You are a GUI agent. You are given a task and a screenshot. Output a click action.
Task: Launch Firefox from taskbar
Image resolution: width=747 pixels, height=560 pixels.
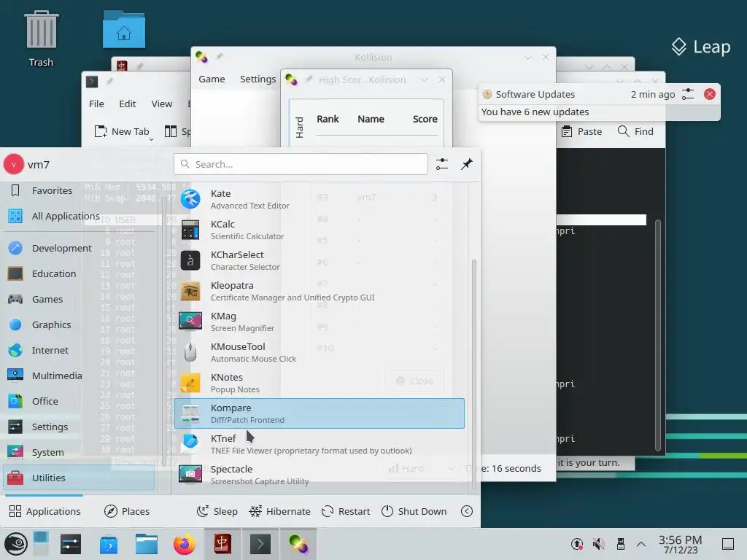pos(185,544)
